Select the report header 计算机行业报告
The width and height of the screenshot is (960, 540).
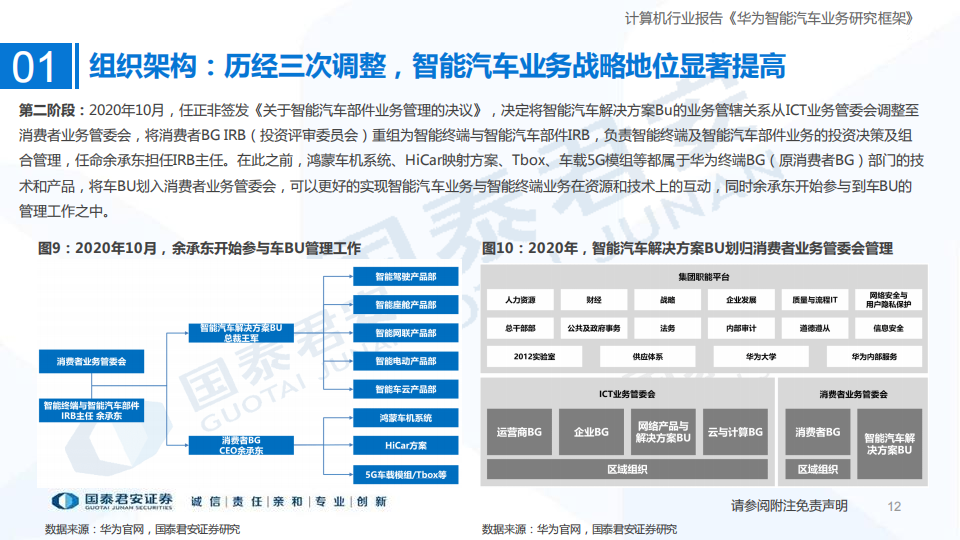[770, 19]
